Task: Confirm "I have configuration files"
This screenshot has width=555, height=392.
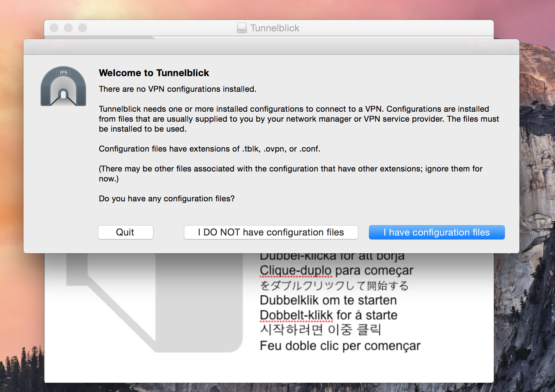Action: coord(437,232)
